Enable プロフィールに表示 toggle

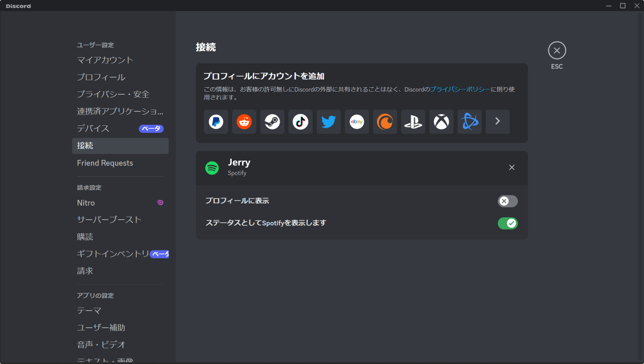(x=508, y=201)
